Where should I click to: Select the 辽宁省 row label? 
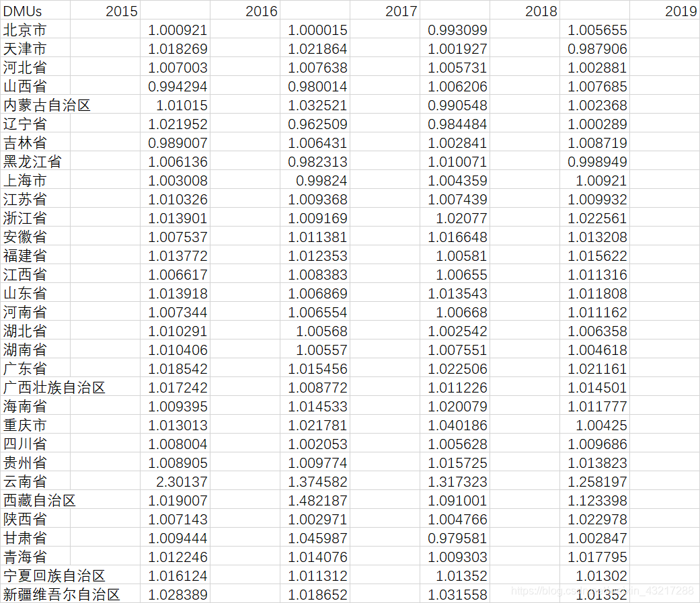(x=35, y=123)
